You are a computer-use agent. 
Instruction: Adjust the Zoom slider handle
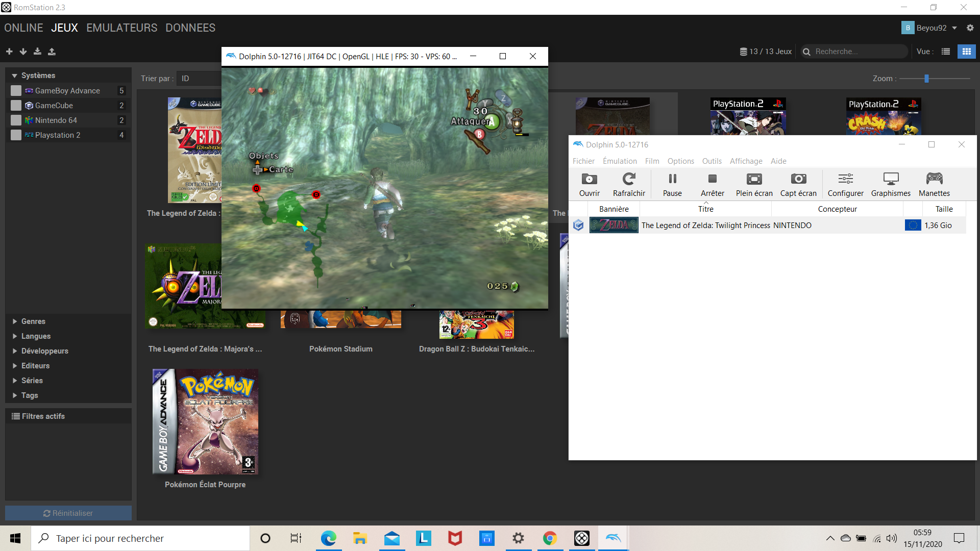click(926, 79)
